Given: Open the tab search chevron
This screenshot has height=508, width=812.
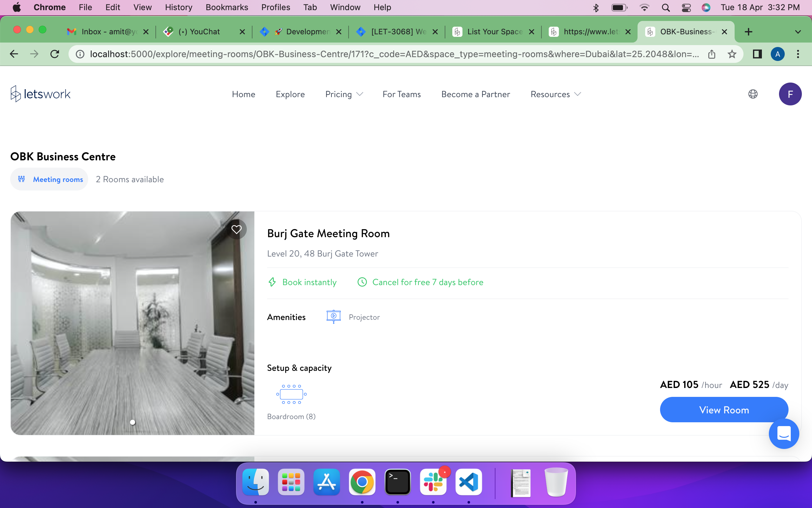Looking at the screenshot, I should point(798,32).
